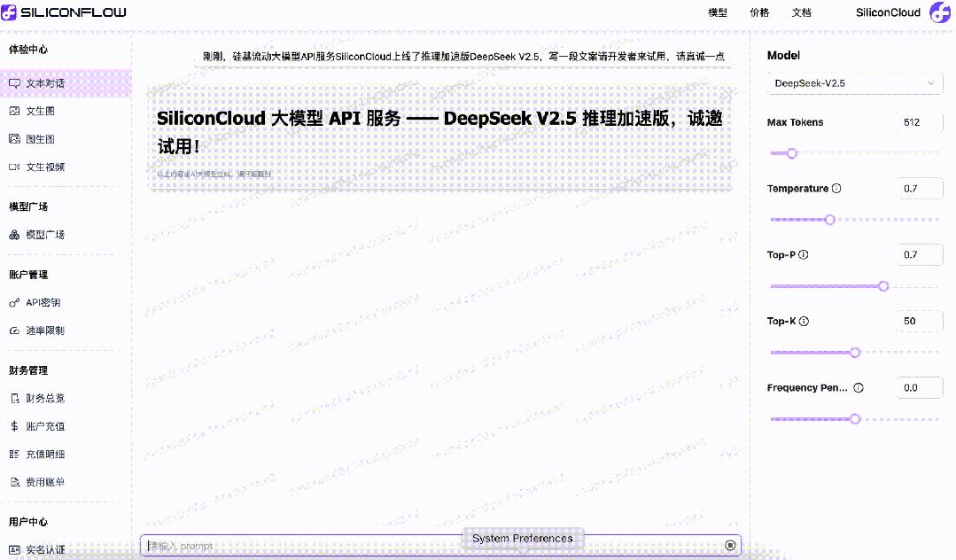Open the 模型广场 model marketplace
The width and height of the screenshot is (956, 560).
point(43,234)
